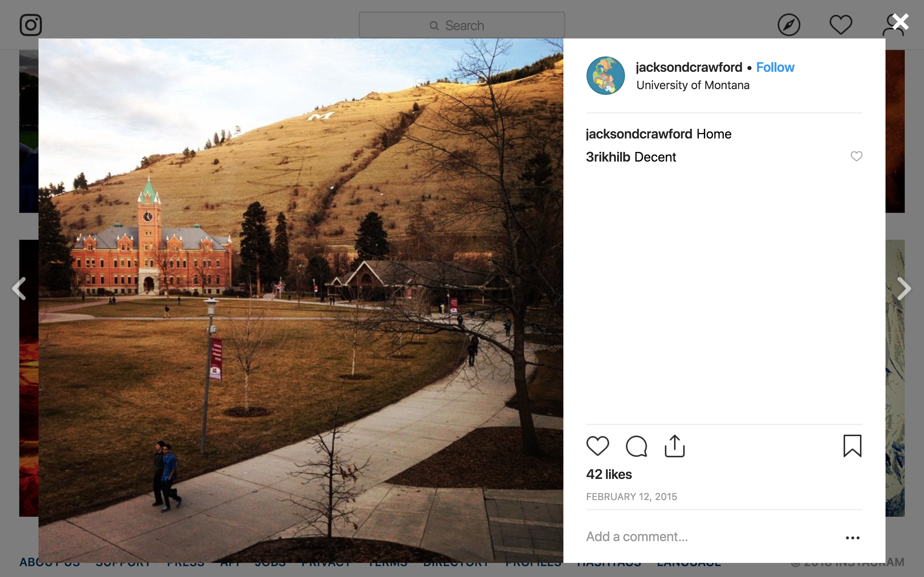Open 3rikhilb's profile from comment
Screen dimensions: 924x577
608,157
